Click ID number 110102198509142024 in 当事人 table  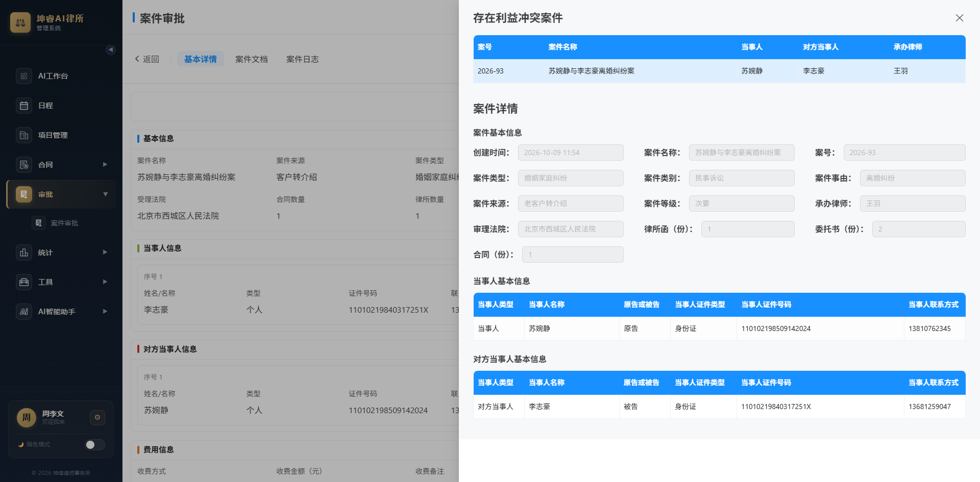coord(776,328)
